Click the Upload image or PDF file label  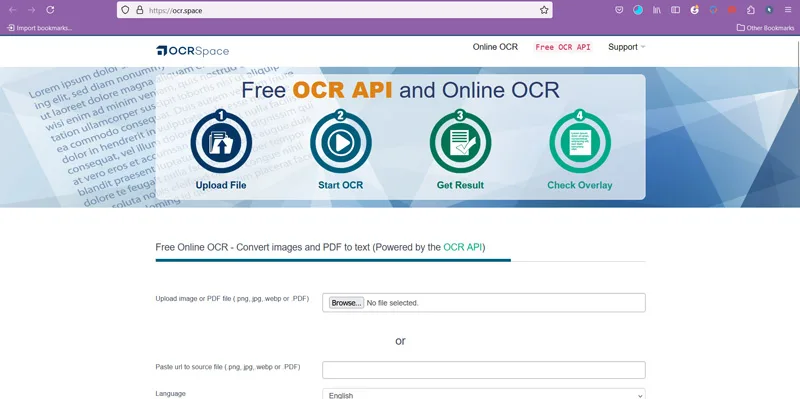coord(232,298)
